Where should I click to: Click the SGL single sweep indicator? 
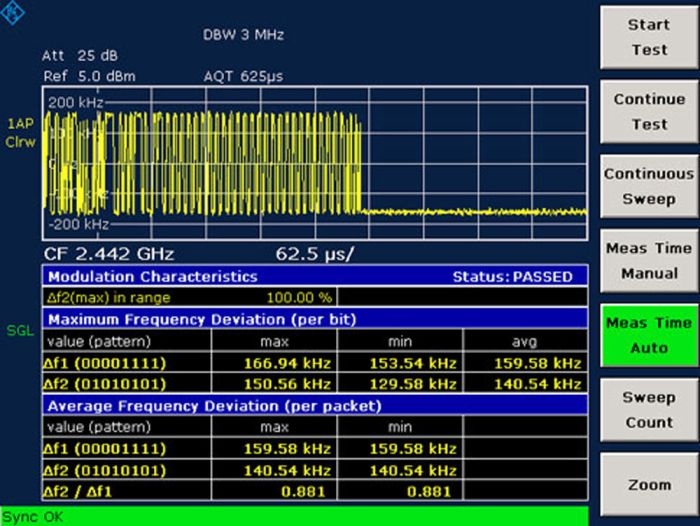coord(20,331)
